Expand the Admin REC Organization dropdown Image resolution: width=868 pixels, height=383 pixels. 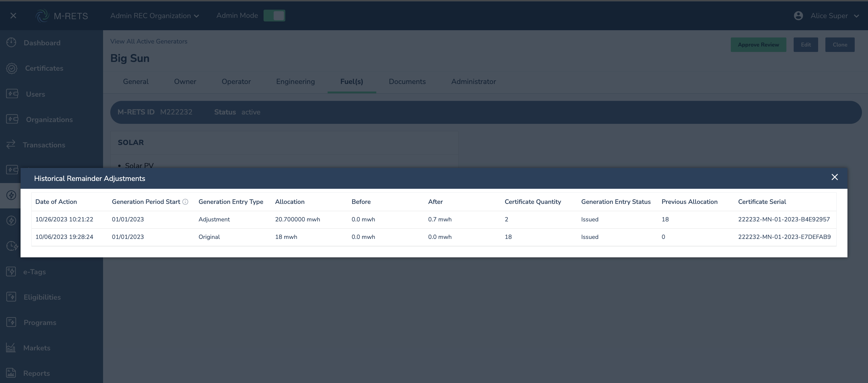click(155, 16)
